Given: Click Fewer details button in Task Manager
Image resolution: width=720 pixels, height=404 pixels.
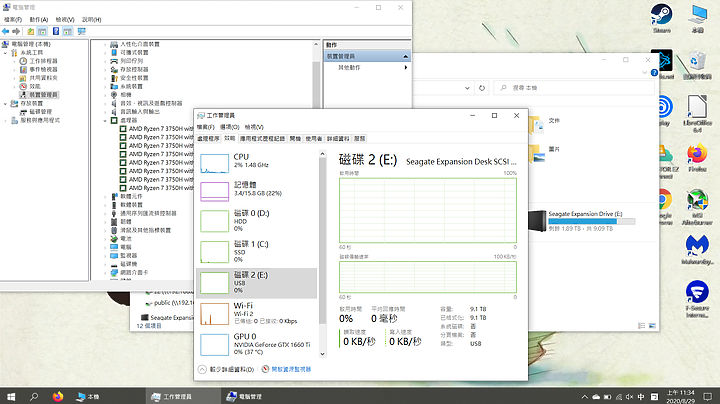Looking at the screenshot, I should pos(226,369).
